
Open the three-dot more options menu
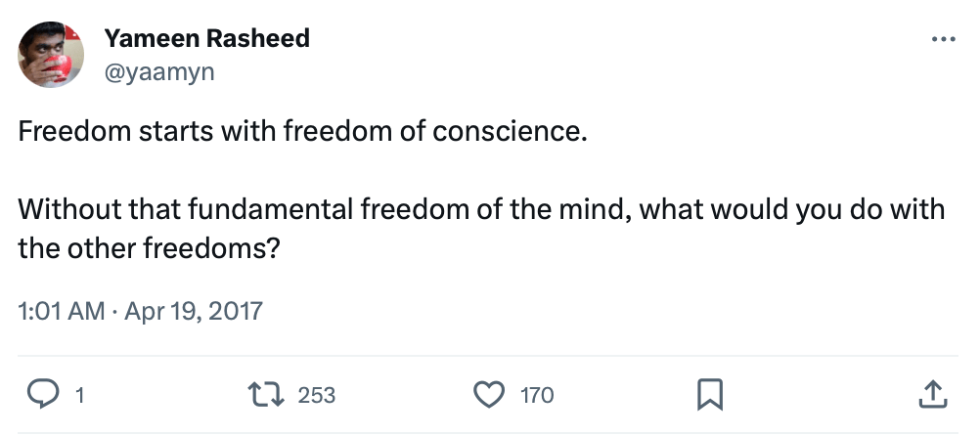tap(943, 40)
